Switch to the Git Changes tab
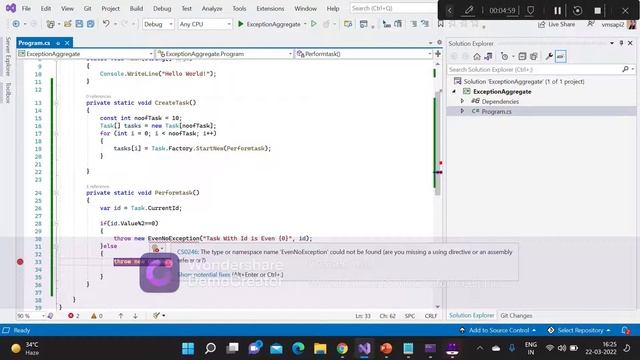640x360 pixels. (x=516, y=316)
